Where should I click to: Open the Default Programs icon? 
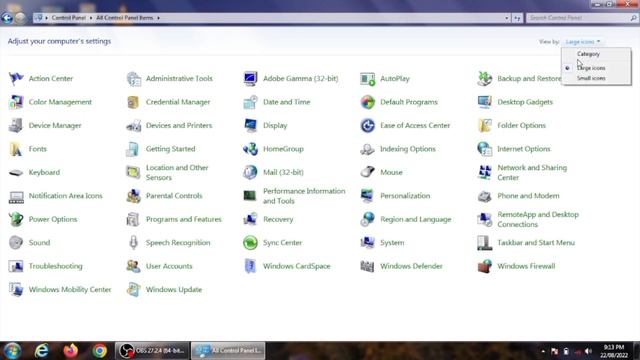click(x=367, y=102)
